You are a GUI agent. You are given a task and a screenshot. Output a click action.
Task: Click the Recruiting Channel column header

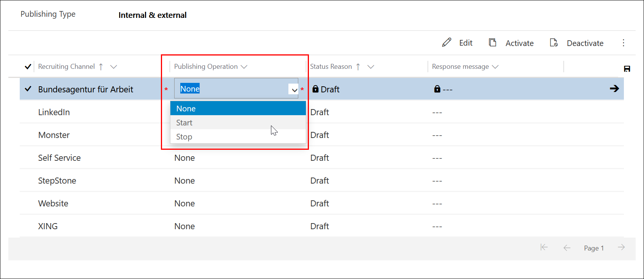[x=66, y=67]
